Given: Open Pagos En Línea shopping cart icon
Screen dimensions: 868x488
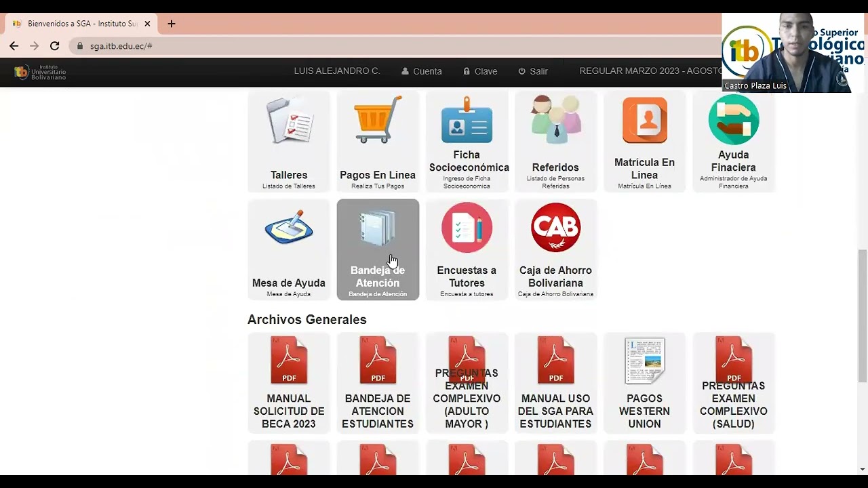Looking at the screenshot, I should coord(378,119).
